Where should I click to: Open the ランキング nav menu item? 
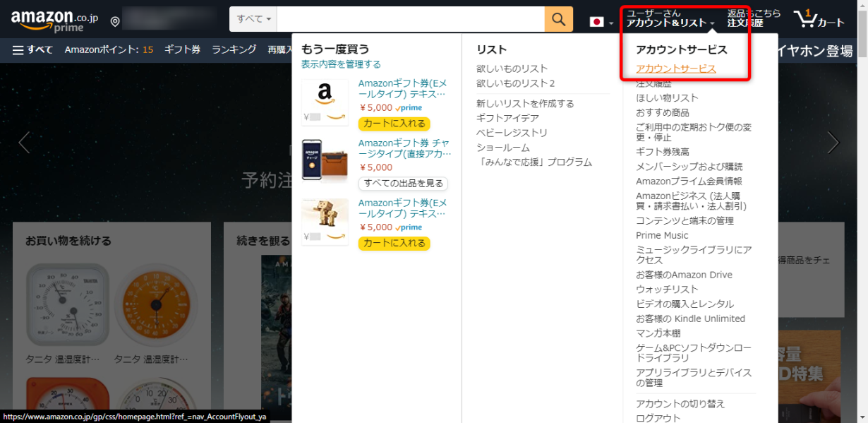(234, 49)
